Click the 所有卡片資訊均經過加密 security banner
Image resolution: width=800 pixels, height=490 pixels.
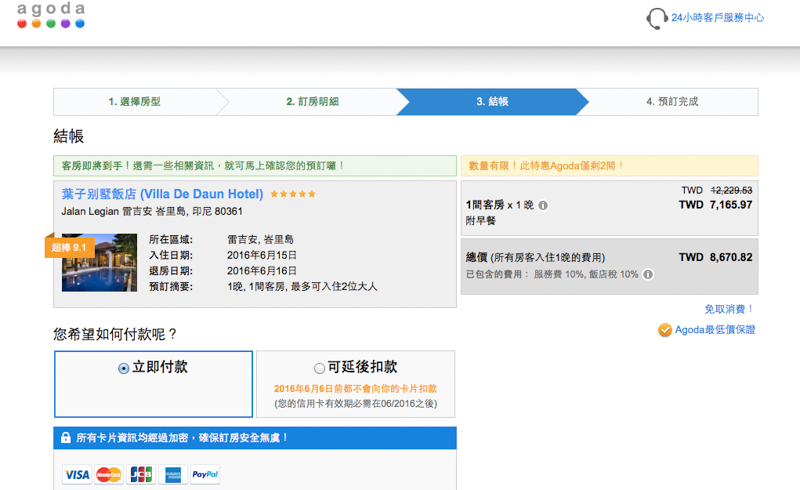point(255,438)
